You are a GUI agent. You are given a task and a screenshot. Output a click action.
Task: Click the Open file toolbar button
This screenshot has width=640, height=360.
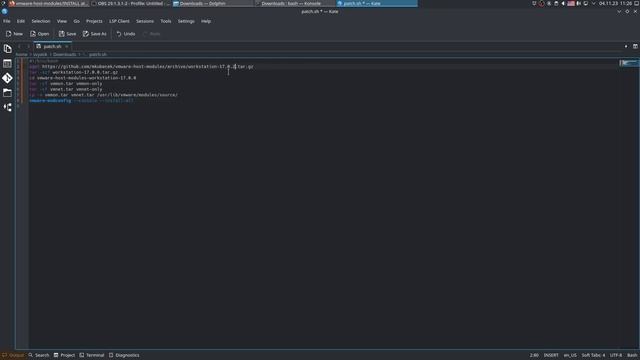(x=40, y=34)
